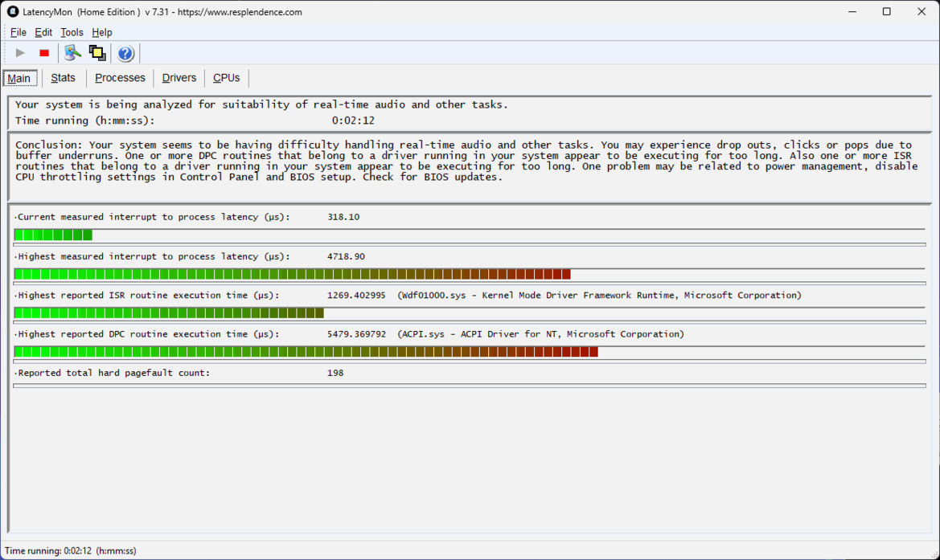Maximize the LatencyMon window
Image resolution: width=940 pixels, height=560 pixels.
(x=886, y=12)
